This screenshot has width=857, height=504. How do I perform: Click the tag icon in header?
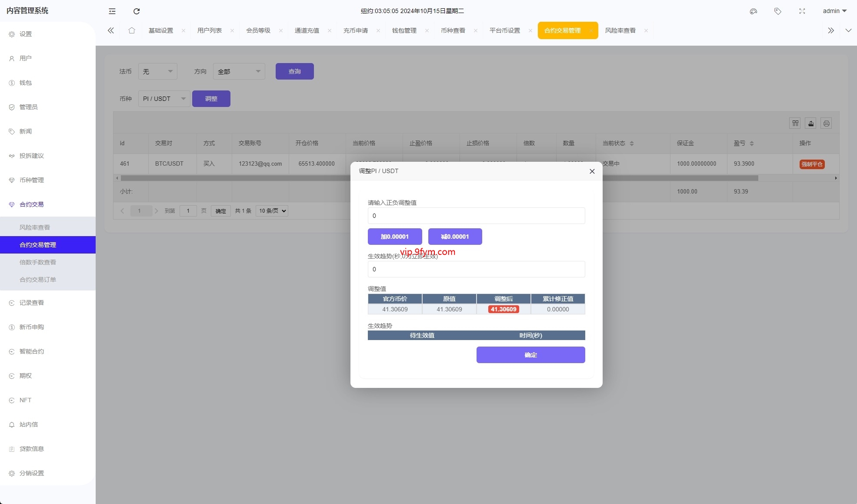coord(778,11)
